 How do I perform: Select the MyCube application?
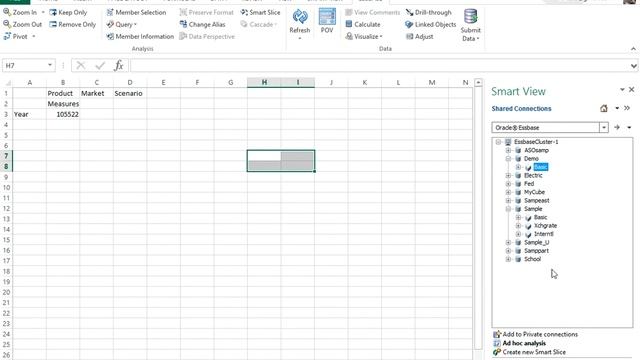[534, 192]
